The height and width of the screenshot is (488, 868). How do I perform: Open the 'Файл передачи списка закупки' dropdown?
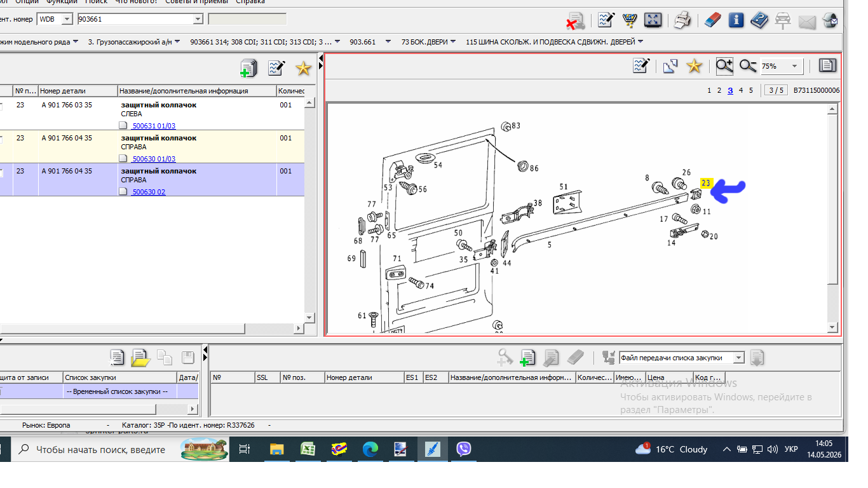tap(738, 358)
